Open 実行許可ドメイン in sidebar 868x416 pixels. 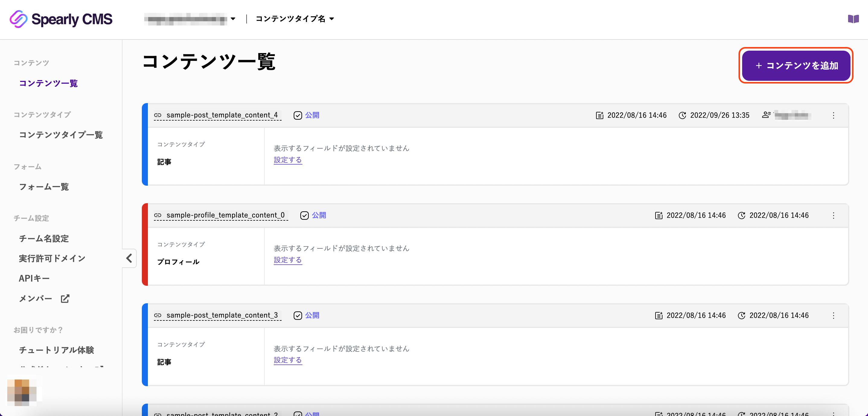[52, 258]
